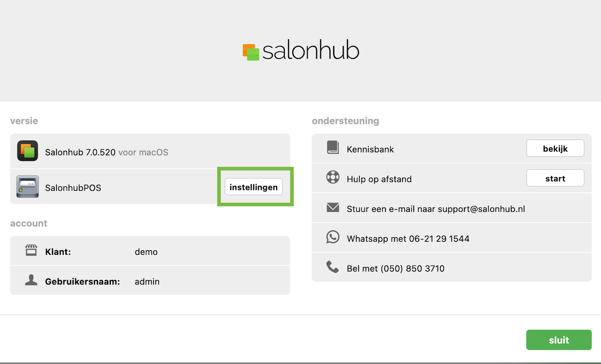Click the Klant shop icon
Image resolution: width=601 pixels, height=364 pixels.
[x=31, y=250]
